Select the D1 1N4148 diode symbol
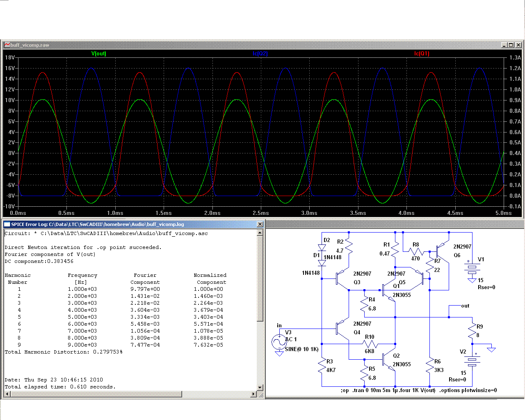This screenshot has width=525, height=420. (322, 263)
